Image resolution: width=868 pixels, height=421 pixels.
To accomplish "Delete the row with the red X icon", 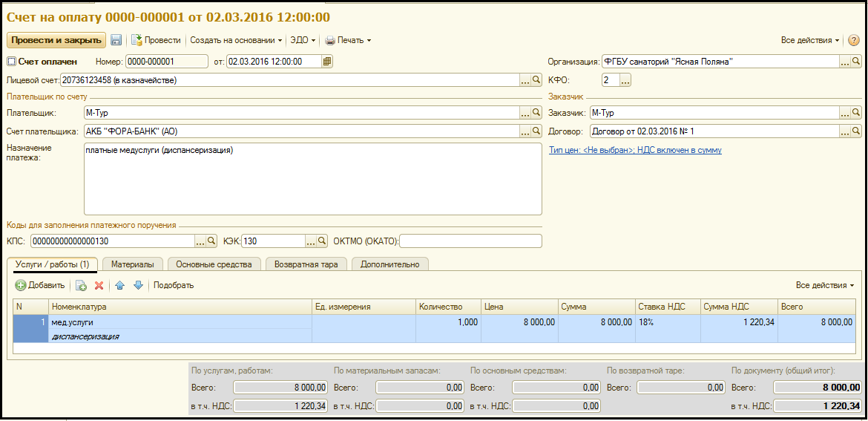I will pos(99,285).
